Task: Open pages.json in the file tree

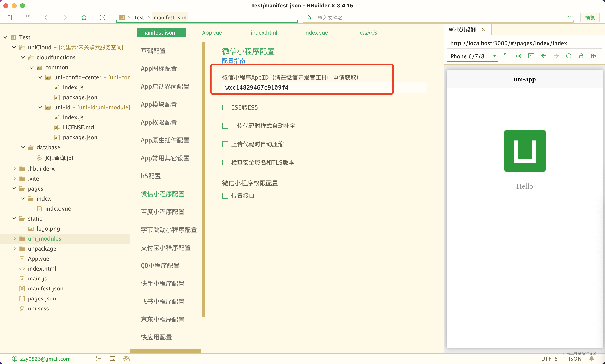Action: [x=42, y=299]
